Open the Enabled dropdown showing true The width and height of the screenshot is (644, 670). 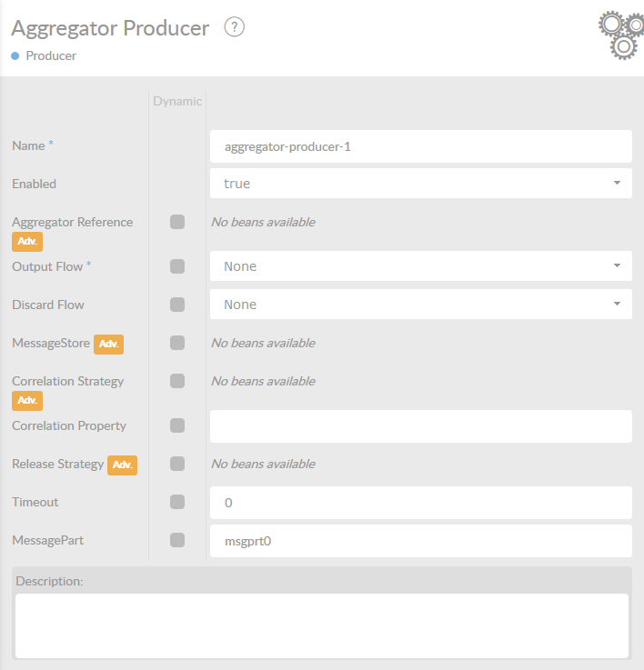coord(420,184)
